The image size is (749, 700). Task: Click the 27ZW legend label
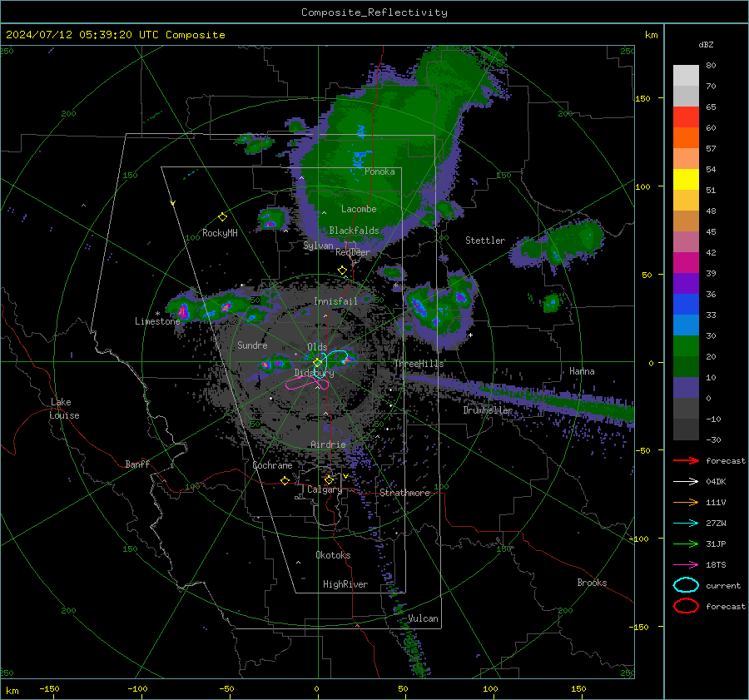(x=716, y=524)
